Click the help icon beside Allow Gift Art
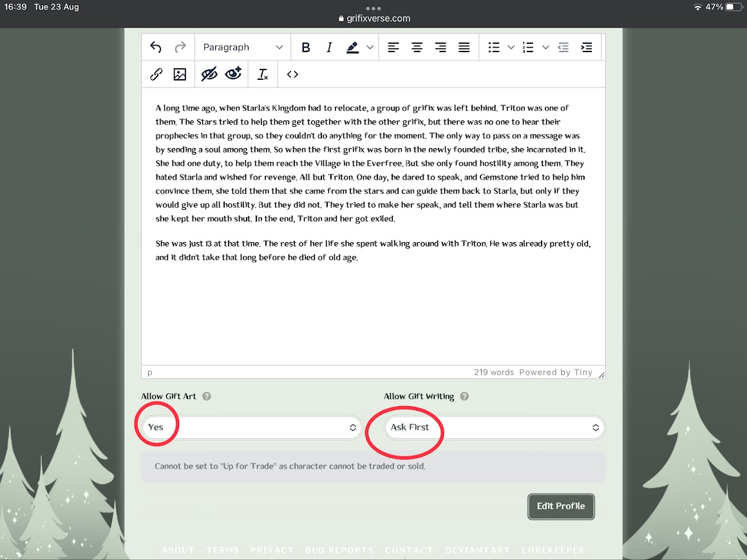This screenshot has height=560, width=747. coord(207,397)
